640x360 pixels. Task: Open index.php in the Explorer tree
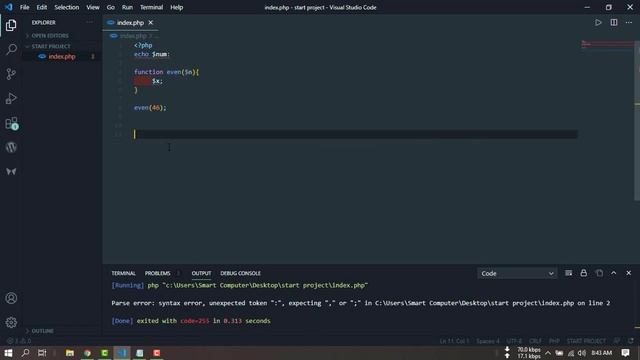[x=62, y=57]
